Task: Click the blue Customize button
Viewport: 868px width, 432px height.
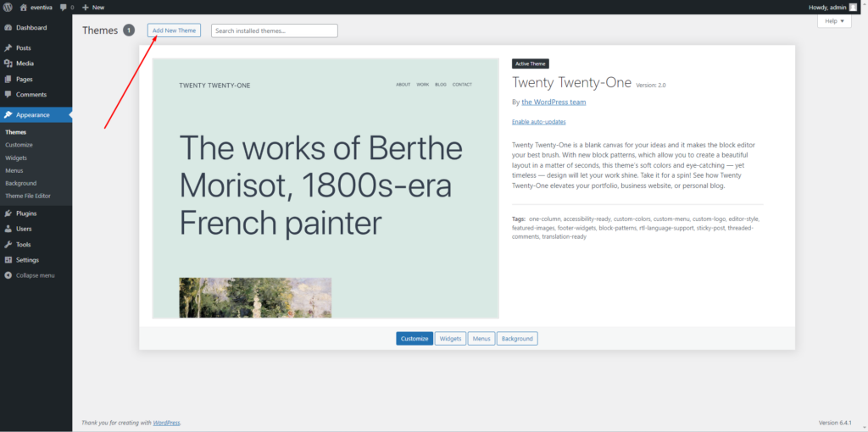Action: pyautogui.click(x=415, y=339)
